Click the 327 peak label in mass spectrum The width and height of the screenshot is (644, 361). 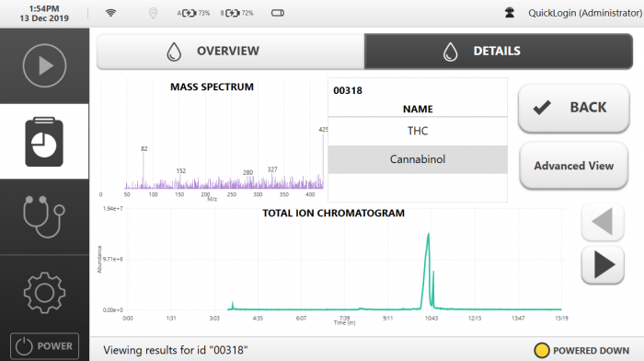tap(272, 169)
